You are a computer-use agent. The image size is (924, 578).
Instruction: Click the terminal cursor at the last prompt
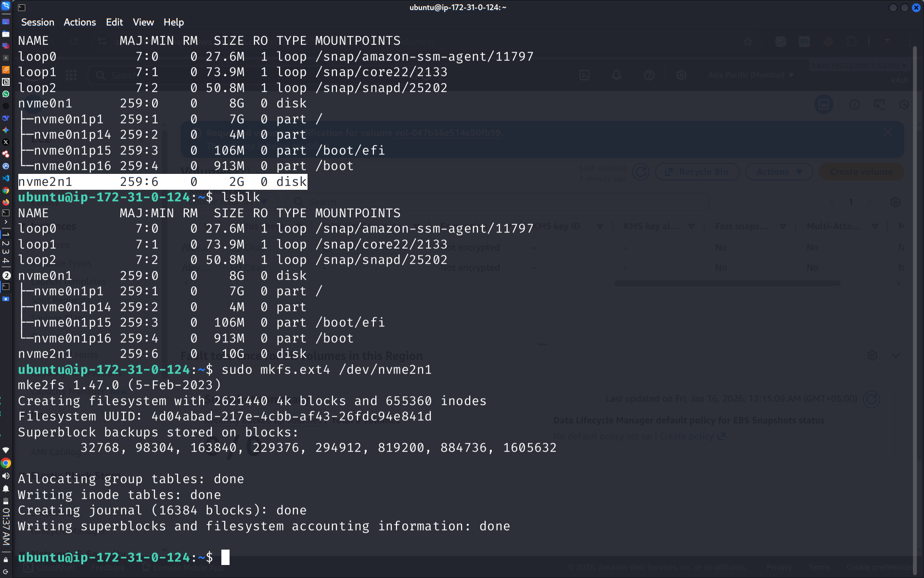pos(225,557)
